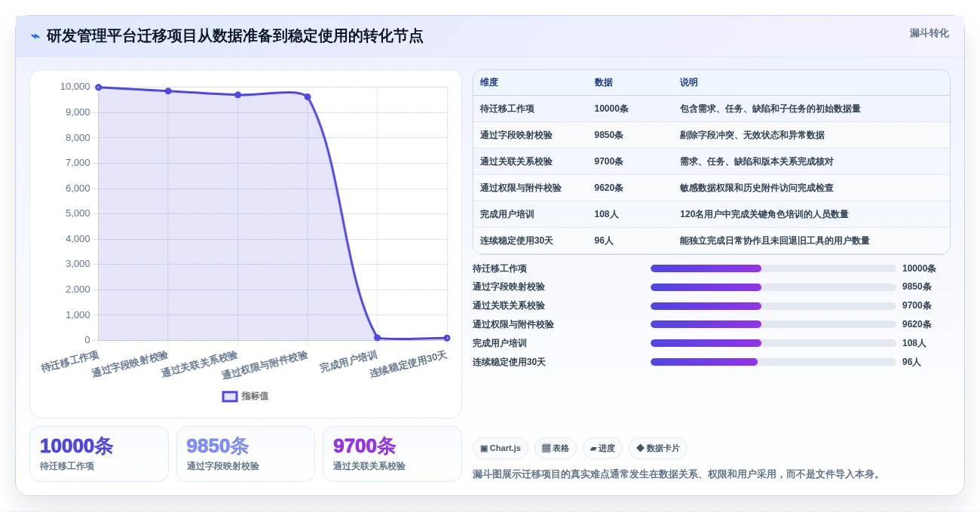Viewport: 980px width, 512px height.
Task: Click the footnote text about 漏斗图
Action: 678,474
